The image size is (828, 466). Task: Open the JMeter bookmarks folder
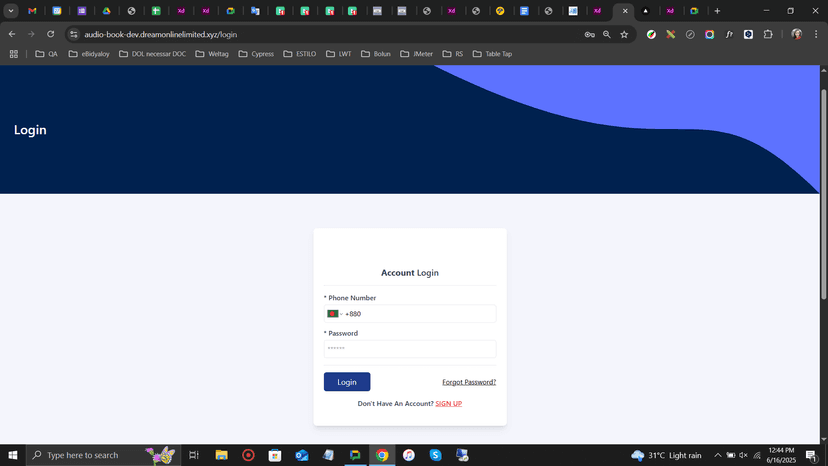coord(417,54)
